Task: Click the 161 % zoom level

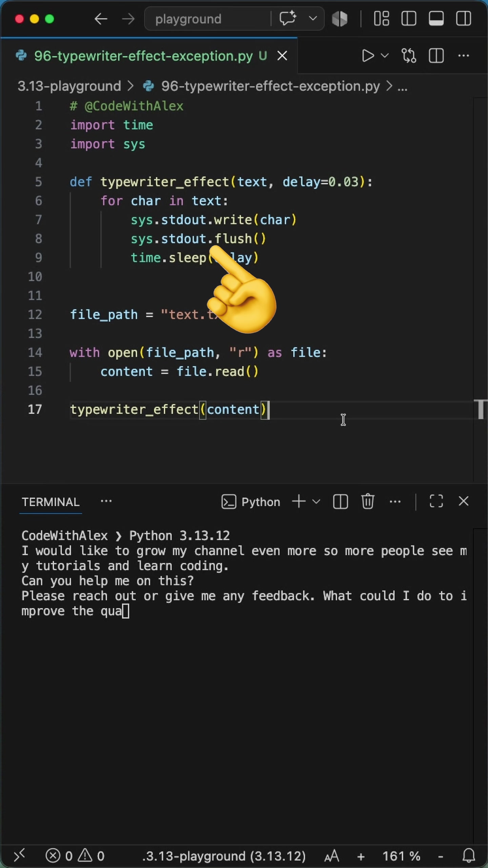Action: point(401,856)
